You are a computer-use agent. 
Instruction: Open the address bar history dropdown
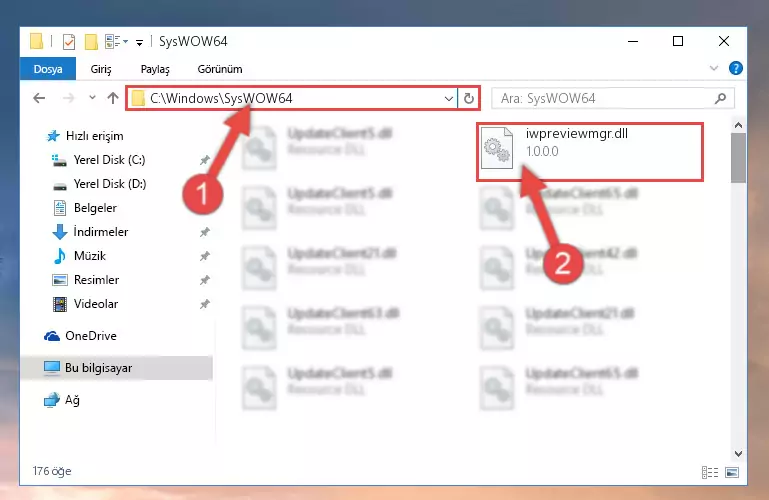pos(448,99)
